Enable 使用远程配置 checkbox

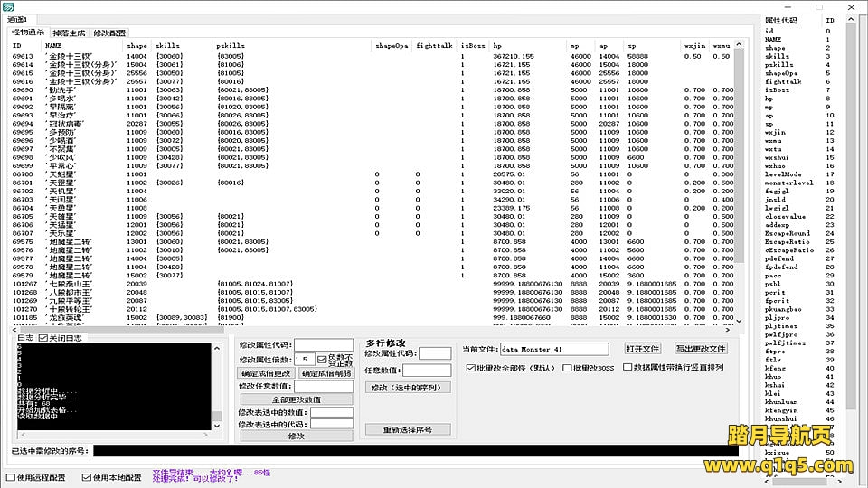tap(11, 477)
